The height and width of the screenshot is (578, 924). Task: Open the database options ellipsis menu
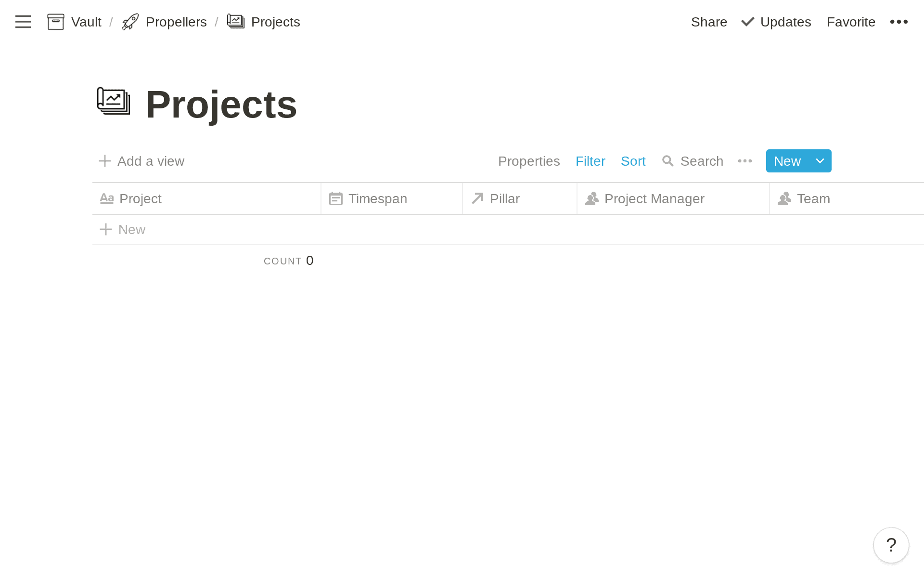(x=744, y=161)
